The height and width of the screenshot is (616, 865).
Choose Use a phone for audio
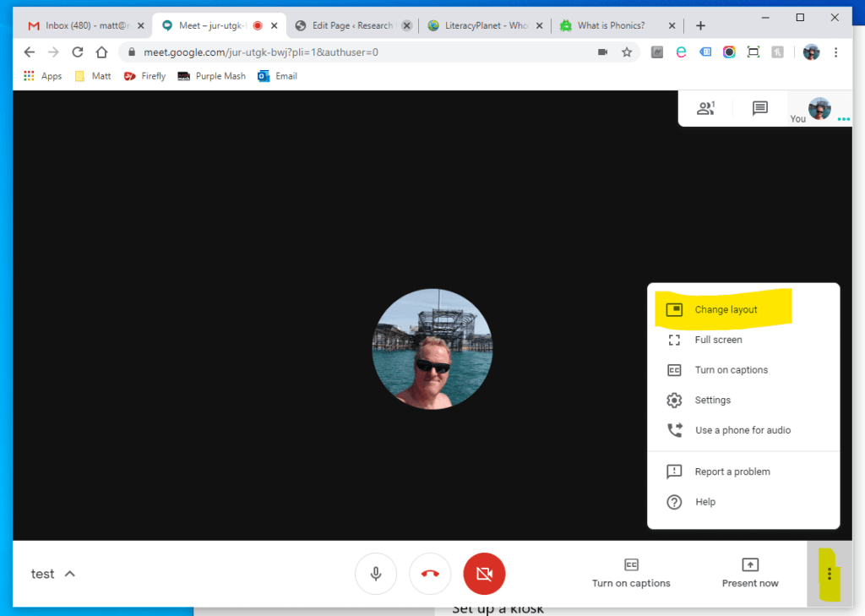point(743,430)
